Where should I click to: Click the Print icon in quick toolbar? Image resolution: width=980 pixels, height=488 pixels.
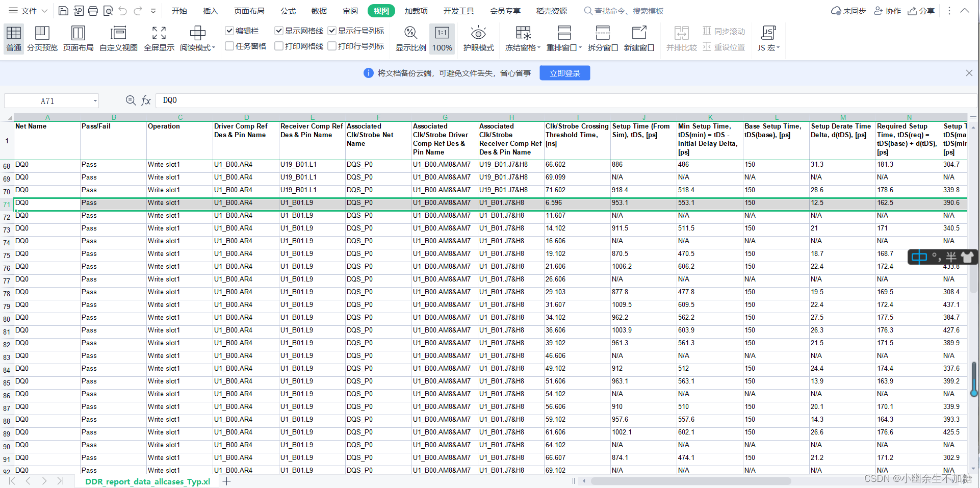[93, 11]
